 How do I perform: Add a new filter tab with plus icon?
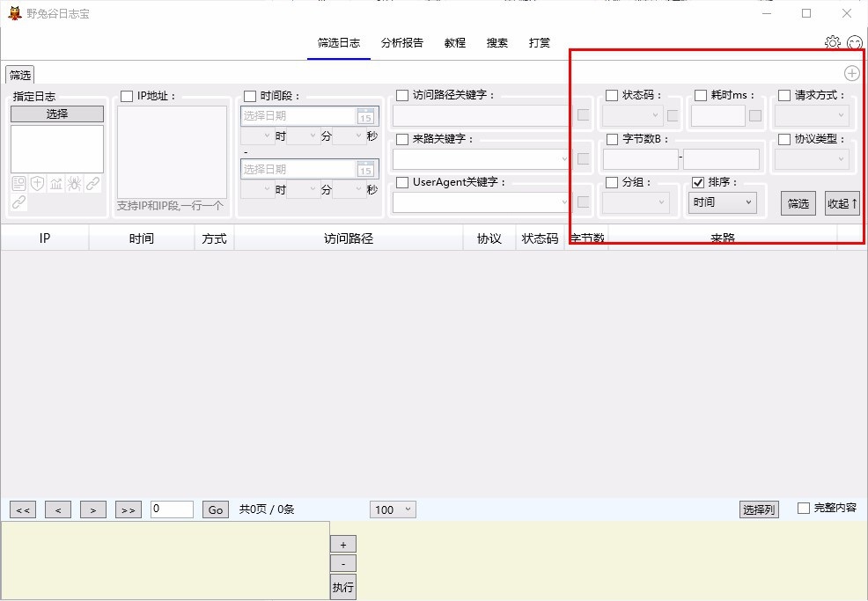851,73
